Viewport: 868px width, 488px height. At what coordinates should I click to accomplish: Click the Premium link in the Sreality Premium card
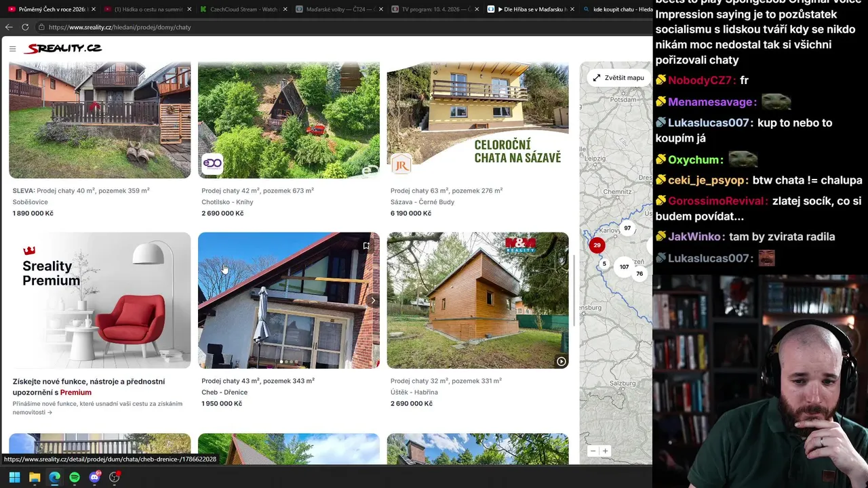[x=75, y=392]
